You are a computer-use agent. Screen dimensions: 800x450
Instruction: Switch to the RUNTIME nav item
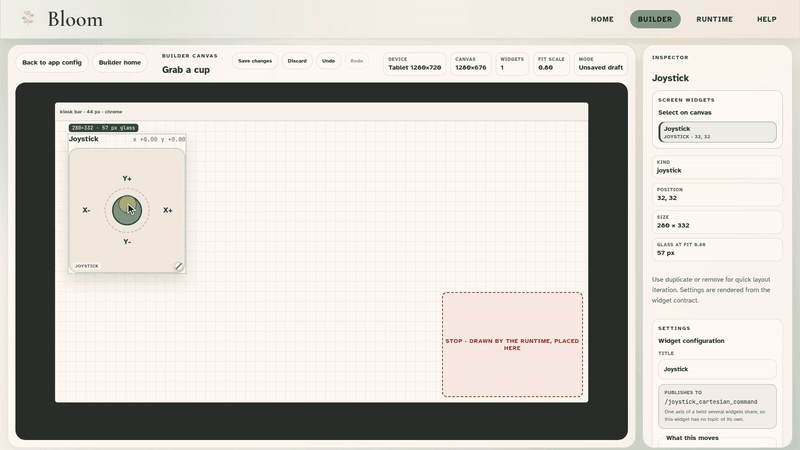point(714,19)
